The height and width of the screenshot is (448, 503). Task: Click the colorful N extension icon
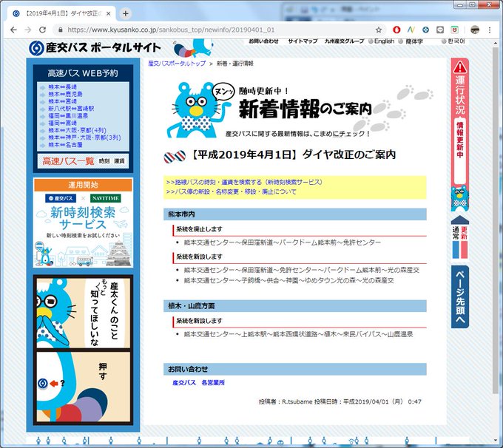[x=411, y=30]
